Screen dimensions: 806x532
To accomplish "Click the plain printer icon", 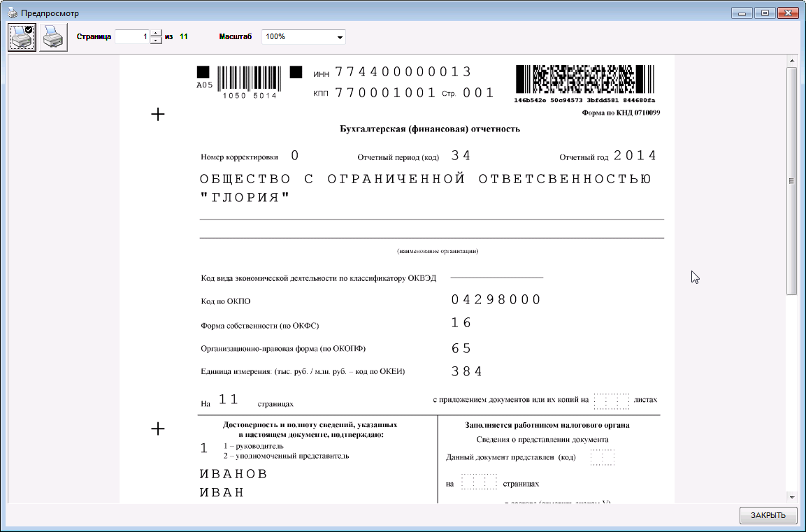I will (53, 37).
